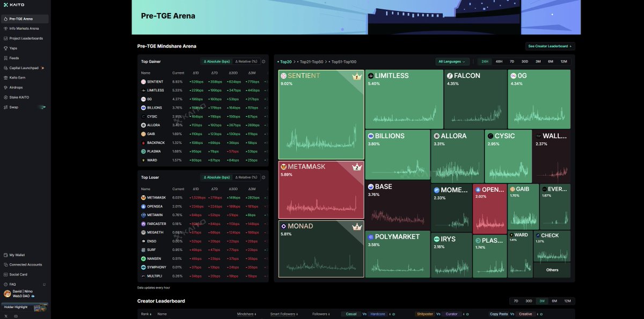Open the All Languages dropdown
Image resolution: width=644 pixels, height=319 pixels.
pos(452,62)
